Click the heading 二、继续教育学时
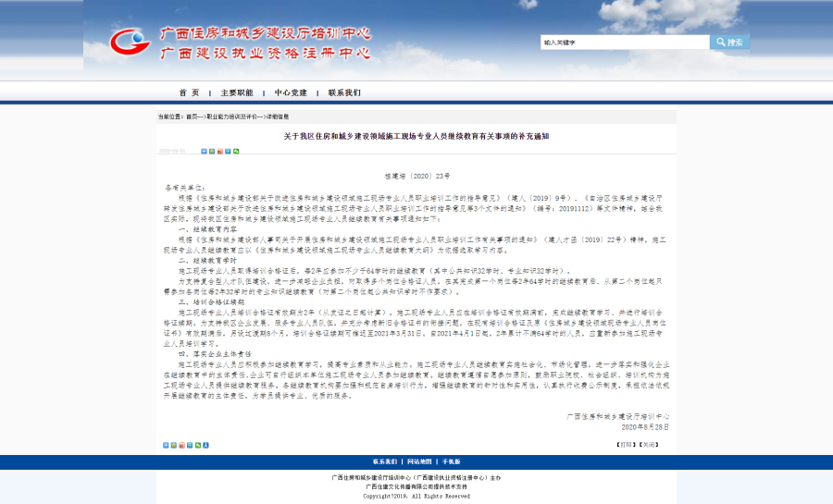The width and height of the screenshot is (833, 504). tap(207, 261)
